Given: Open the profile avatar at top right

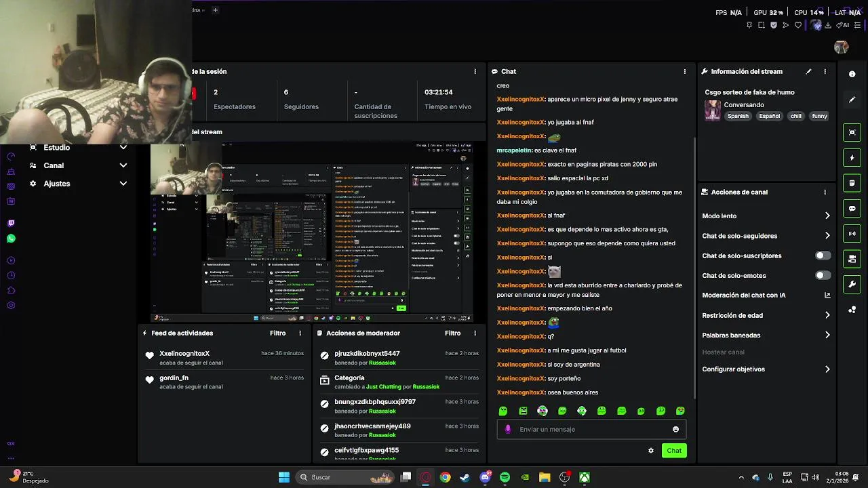Looking at the screenshot, I should pyautogui.click(x=842, y=47).
